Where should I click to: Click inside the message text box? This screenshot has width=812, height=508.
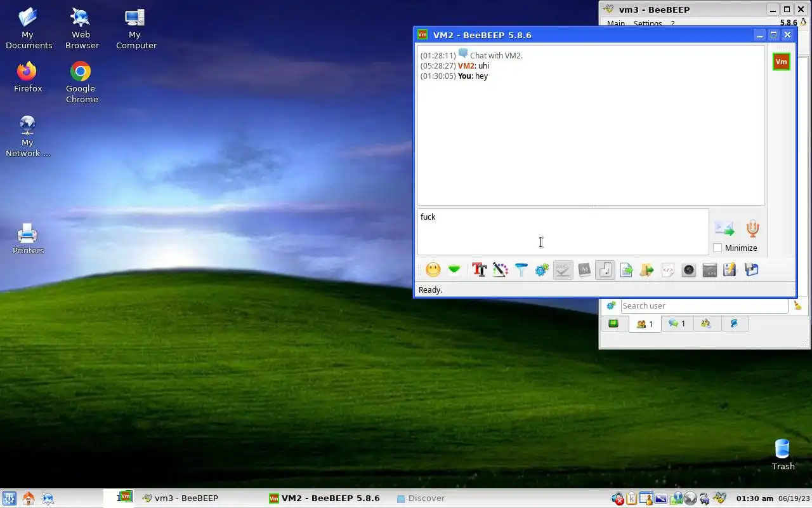click(x=563, y=232)
